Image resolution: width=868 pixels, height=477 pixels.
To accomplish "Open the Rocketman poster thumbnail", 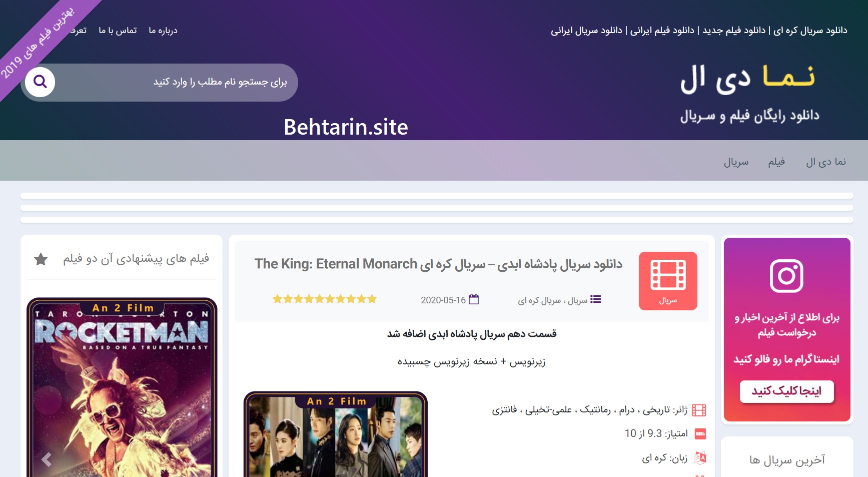I will 122,387.
